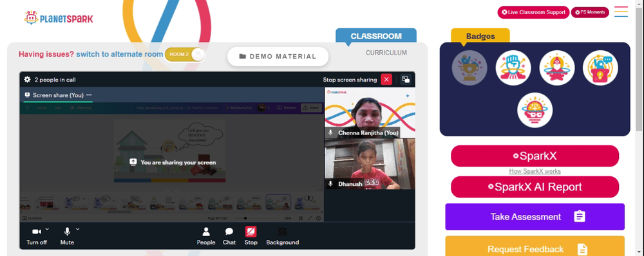Click the 'Stop screen sharing' label
This screenshot has width=644, height=256.
(350, 80)
